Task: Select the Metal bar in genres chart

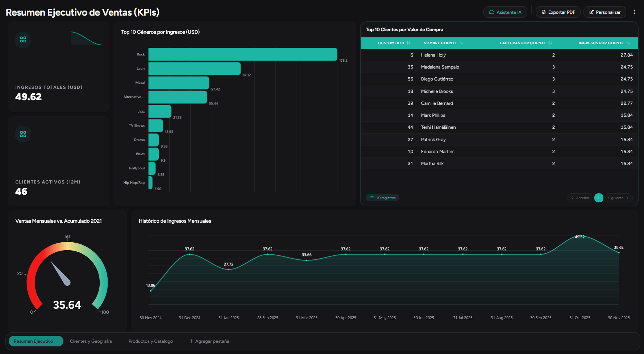Action: (179, 83)
